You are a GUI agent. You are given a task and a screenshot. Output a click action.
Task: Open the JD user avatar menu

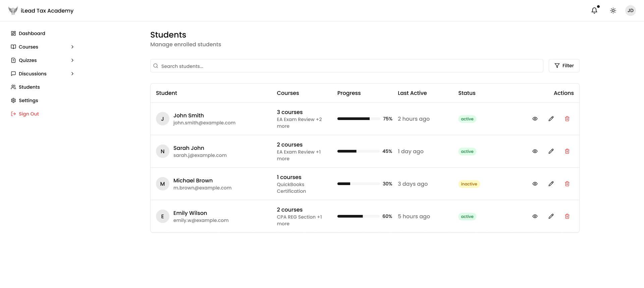click(630, 11)
